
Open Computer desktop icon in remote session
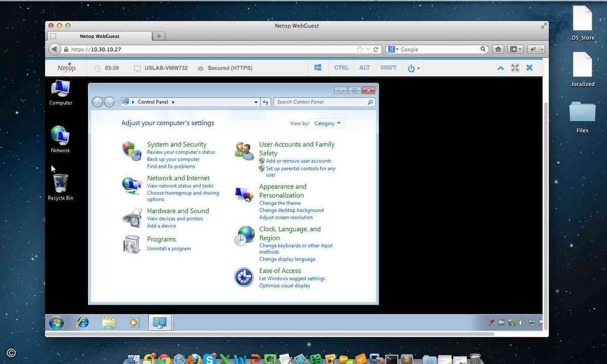[61, 93]
